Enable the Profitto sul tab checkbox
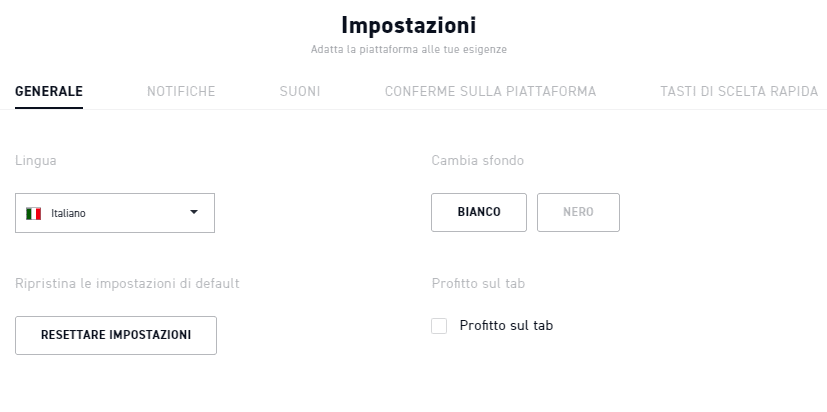Image resolution: width=827 pixels, height=412 pixels. point(439,326)
